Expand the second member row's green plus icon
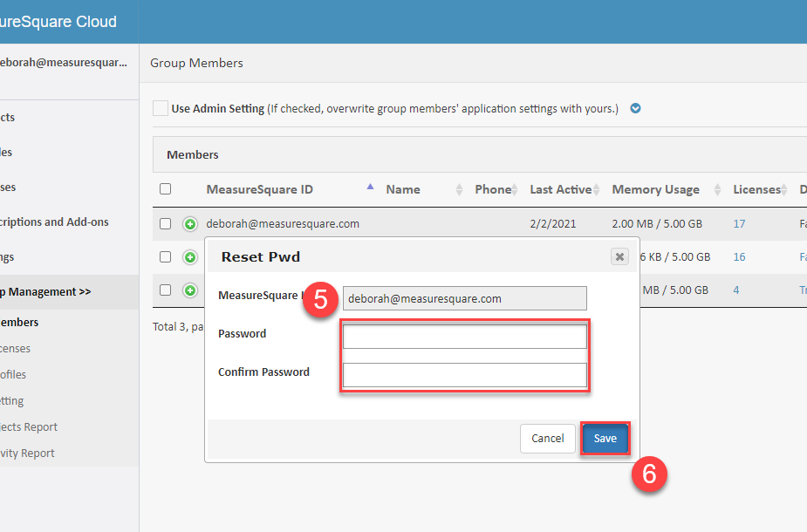 point(190,257)
